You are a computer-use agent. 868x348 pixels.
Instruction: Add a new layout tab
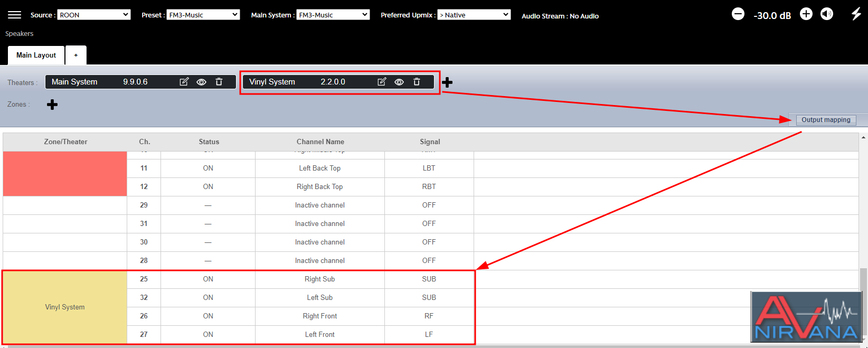tap(76, 55)
